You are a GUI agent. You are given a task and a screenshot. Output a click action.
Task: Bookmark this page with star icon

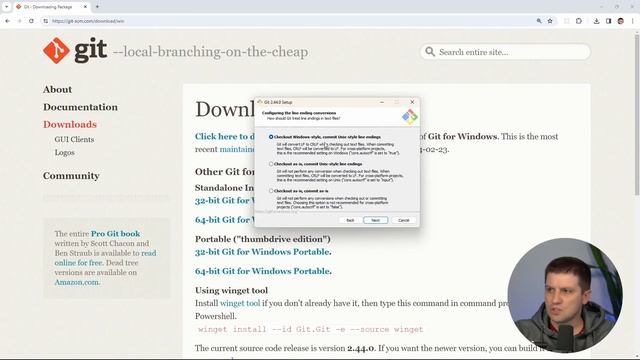tap(550, 21)
